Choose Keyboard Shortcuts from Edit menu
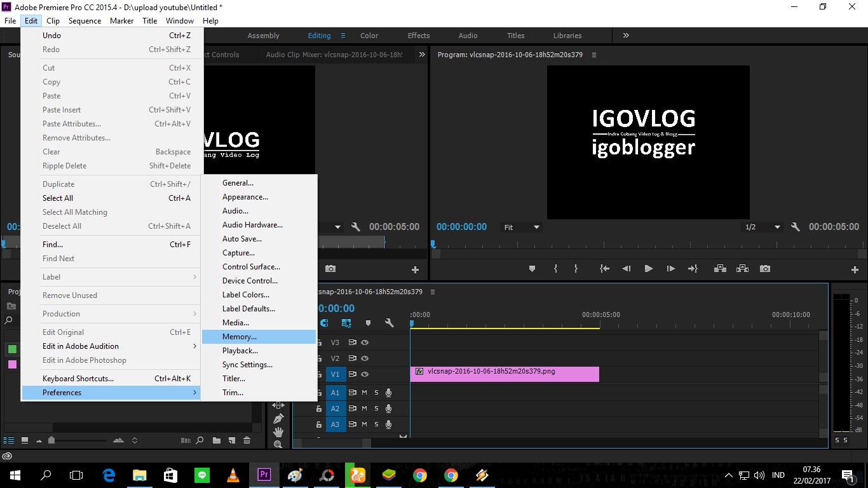The height and width of the screenshot is (488, 868). tap(112, 379)
